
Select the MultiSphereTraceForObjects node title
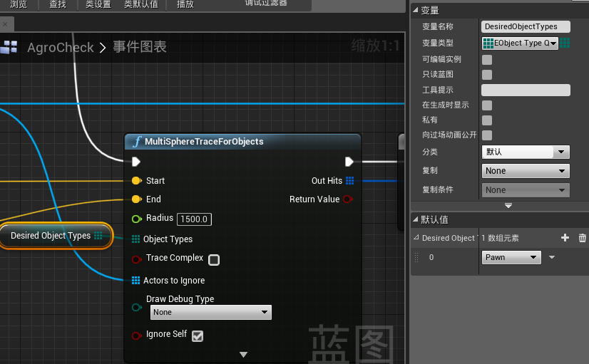click(204, 142)
